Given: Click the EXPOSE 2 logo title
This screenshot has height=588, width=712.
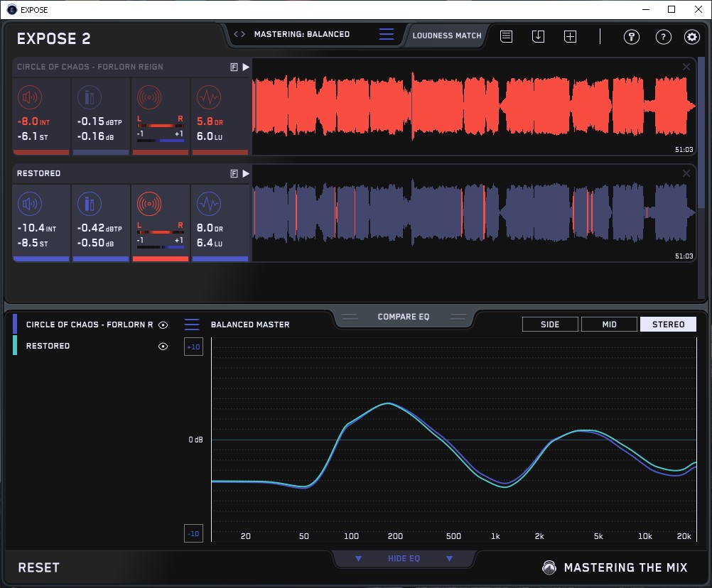Looking at the screenshot, I should (53, 38).
